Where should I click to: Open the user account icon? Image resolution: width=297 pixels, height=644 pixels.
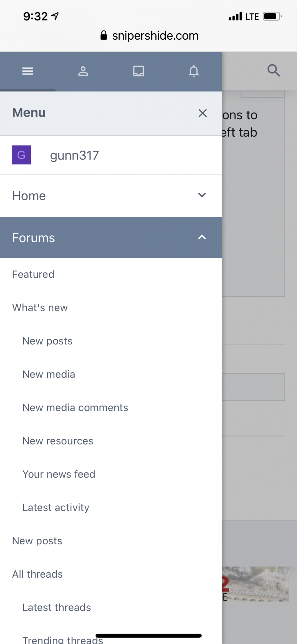point(83,71)
